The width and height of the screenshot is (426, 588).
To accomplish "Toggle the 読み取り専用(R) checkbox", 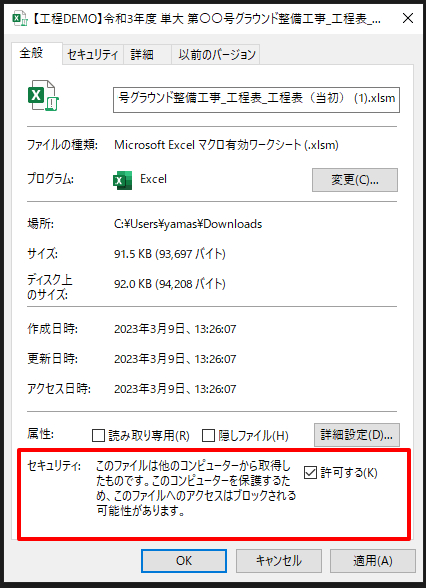I will pyautogui.click(x=98, y=436).
